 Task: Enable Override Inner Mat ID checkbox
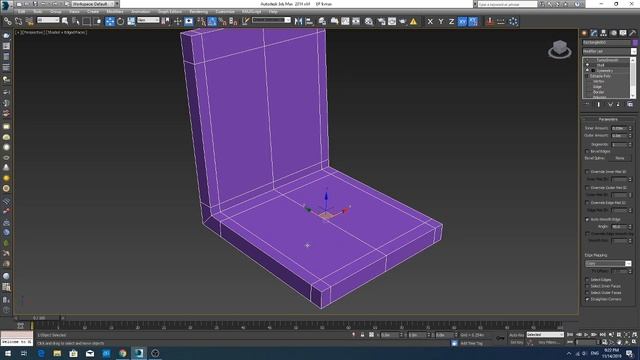point(587,172)
